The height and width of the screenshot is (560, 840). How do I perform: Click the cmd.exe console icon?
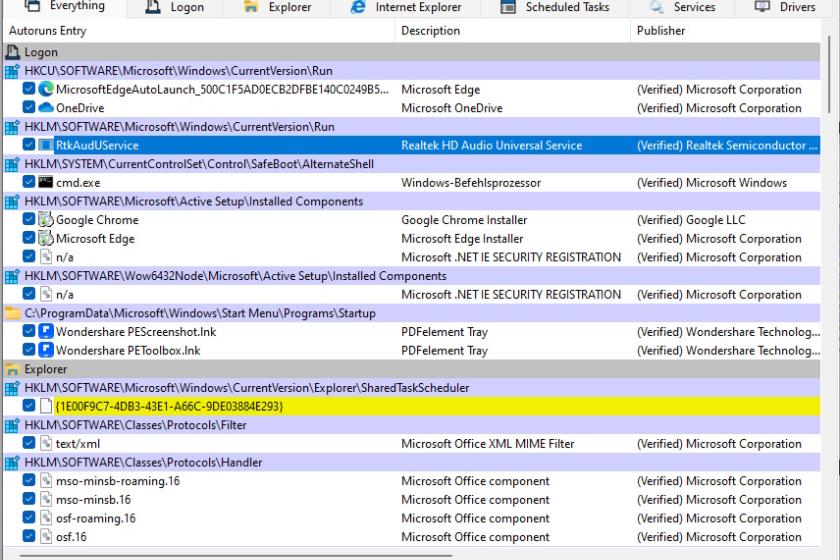click(46, 182)
